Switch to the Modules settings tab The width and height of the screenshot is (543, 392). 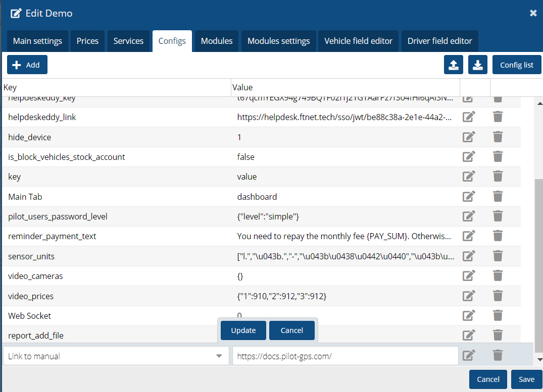pyautogui.click(x=278, y=41)
